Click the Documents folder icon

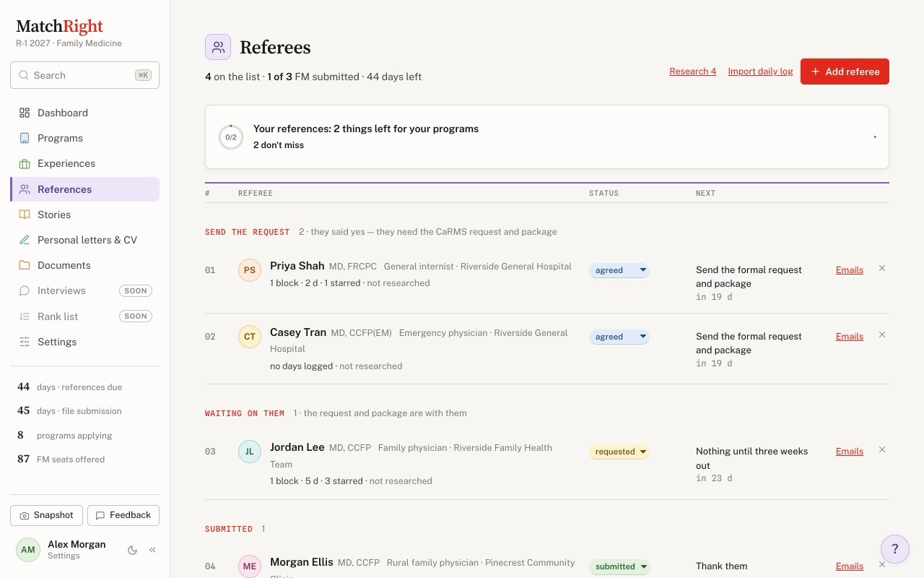tap(25, 265)
